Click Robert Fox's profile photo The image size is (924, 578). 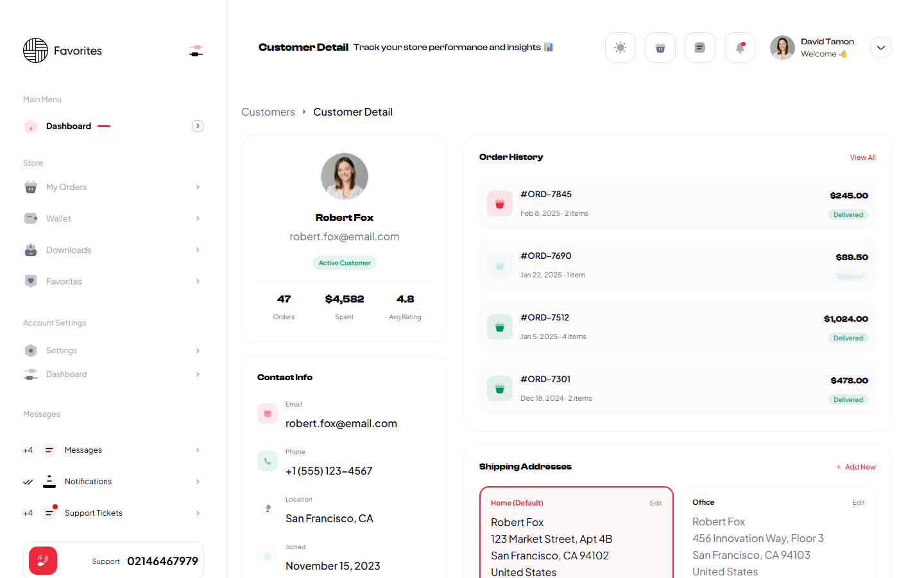(345, 177)
